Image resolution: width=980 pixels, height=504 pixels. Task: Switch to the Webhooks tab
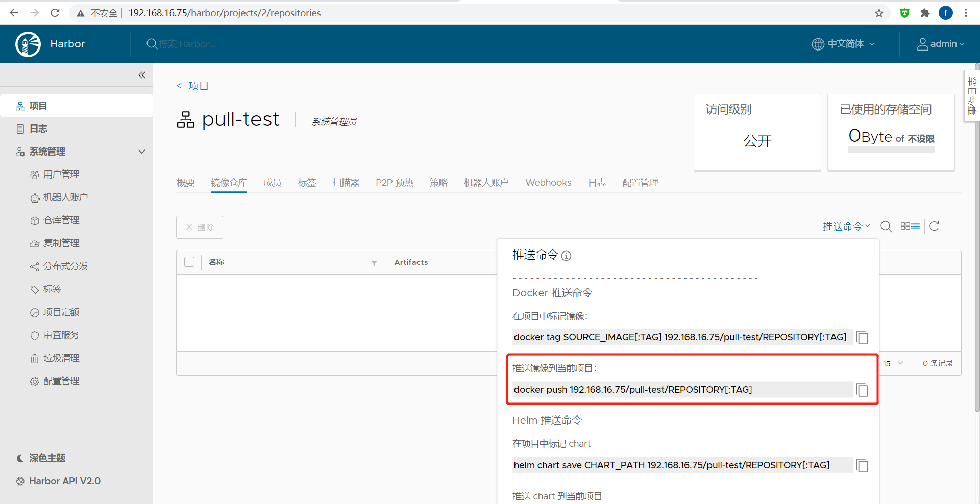[549, 183]
